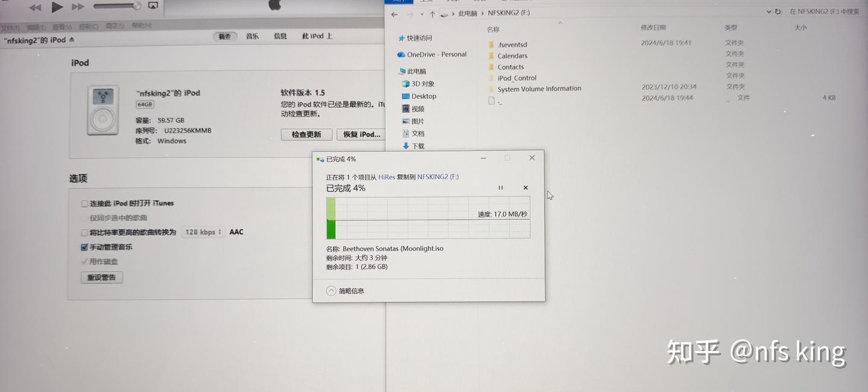This screenshot has height=392, width=868.
Task: Refresh the NFSKING2 (F:) folder view
Action: click(x=778, y=11)
